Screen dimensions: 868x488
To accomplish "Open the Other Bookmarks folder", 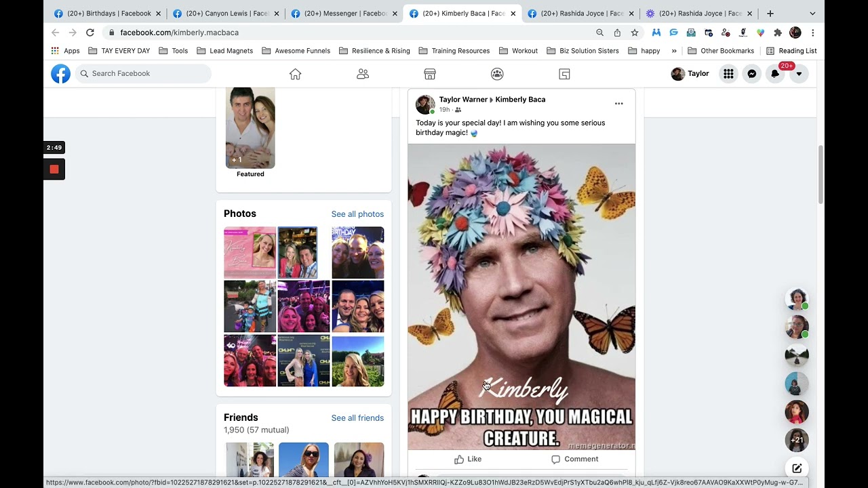I will click(x=720, y=51).
